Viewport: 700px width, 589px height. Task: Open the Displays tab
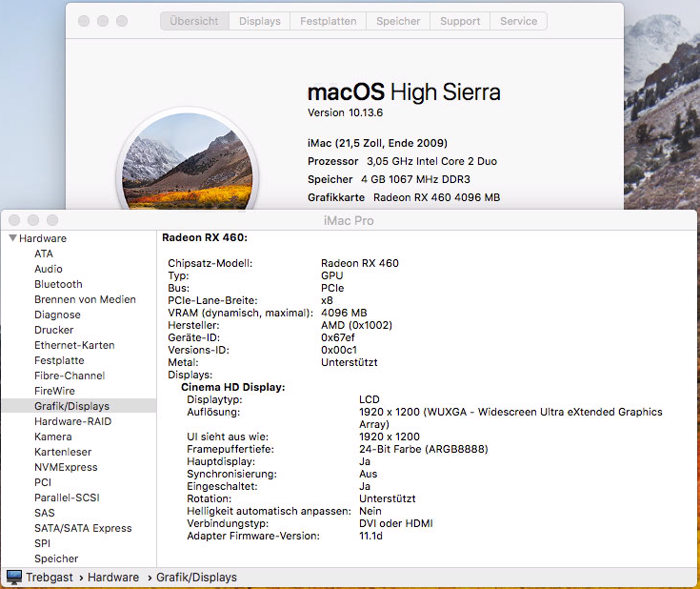[x=260, y=21]
